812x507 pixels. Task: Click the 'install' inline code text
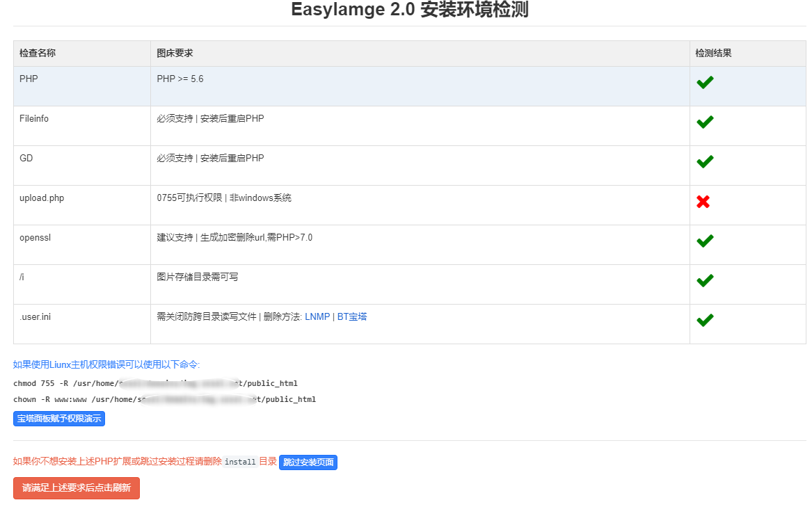240,462
